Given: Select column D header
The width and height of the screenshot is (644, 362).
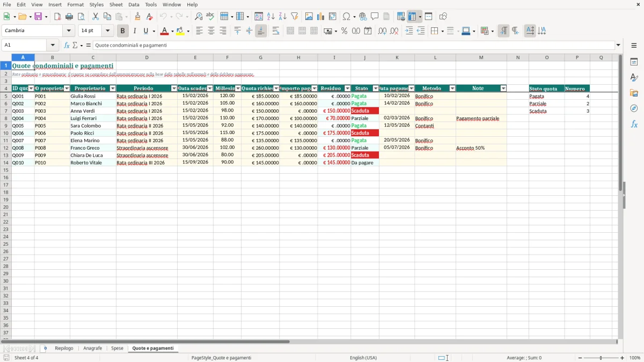Looking at the screenshot, I should [147, 57].
